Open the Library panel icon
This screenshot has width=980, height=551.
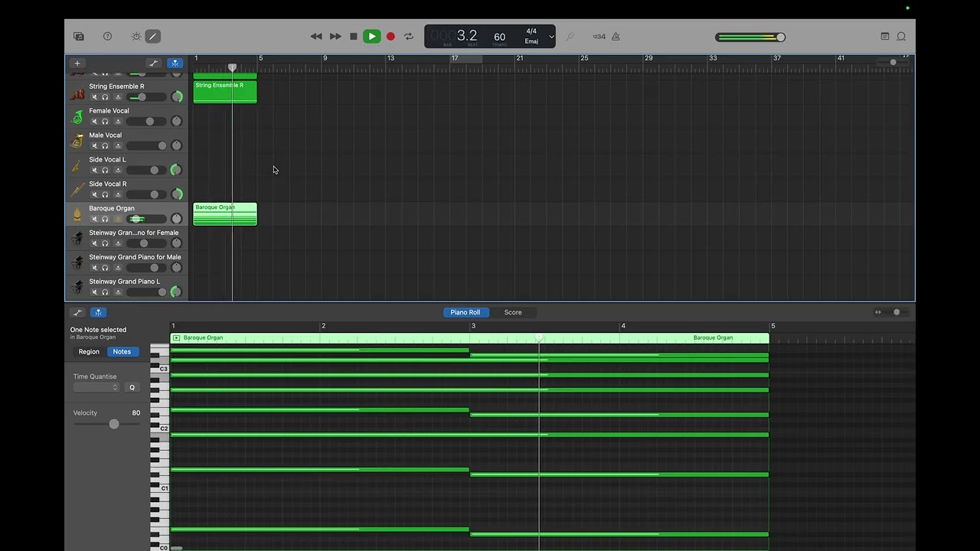tap(79, 36)
